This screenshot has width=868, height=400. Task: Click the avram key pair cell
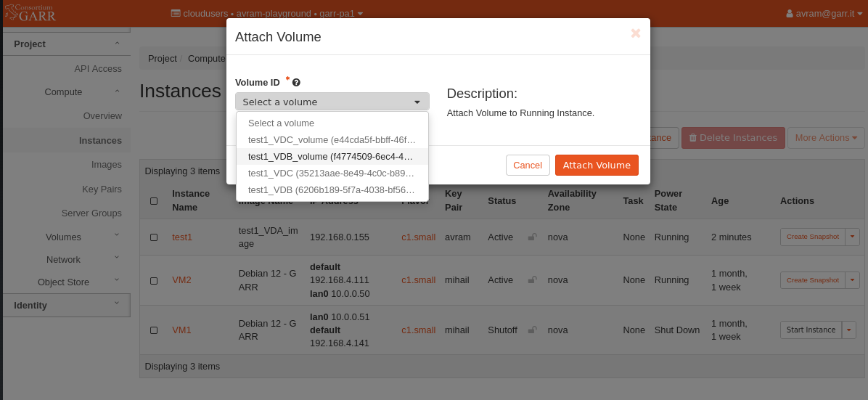tap(458, 237)
